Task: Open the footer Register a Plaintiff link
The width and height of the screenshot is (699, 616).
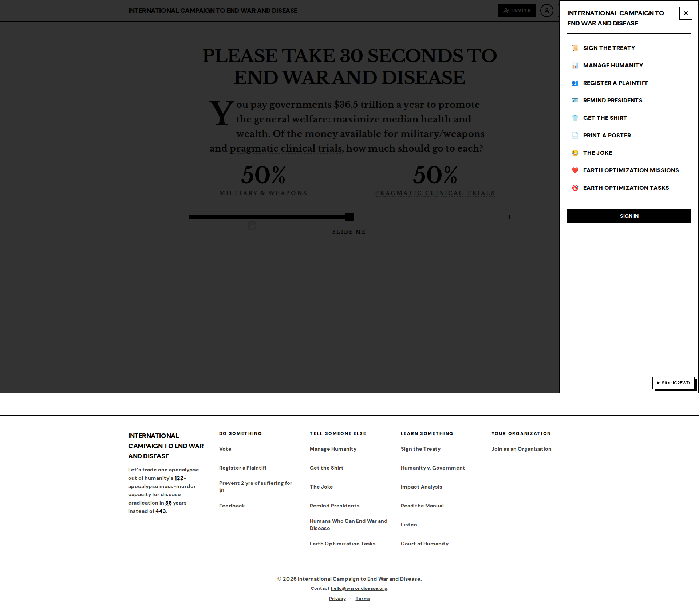Action: click(x=242, y=468)
